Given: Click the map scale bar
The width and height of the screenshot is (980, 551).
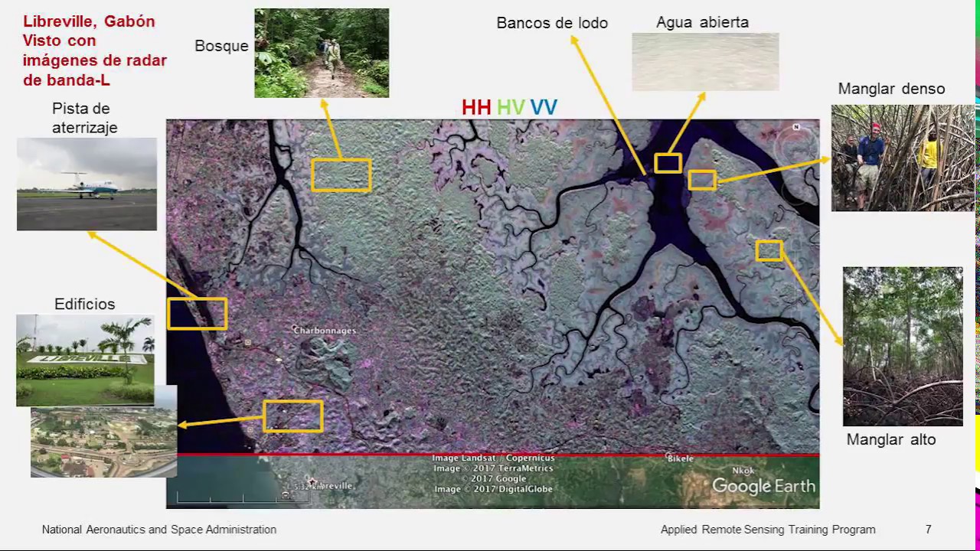Looking at the screenshot, I should (242, 497).
